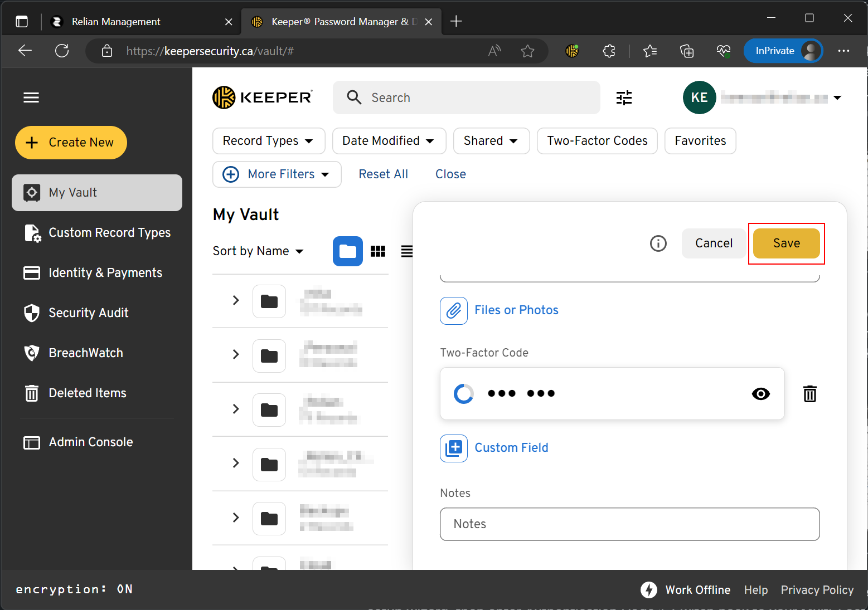Refresh the browser page
868x610 pixels.
[62, 51]
